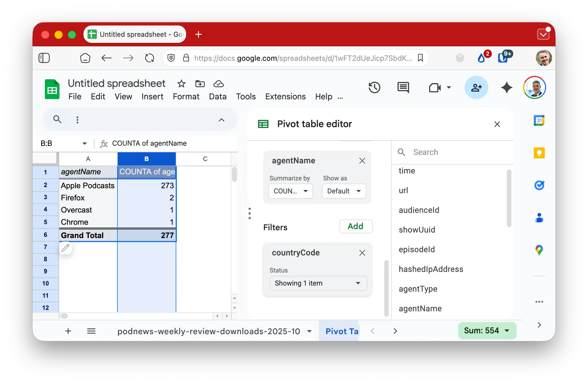Open version history clock icon
Viewport: 588px width, 384px height.
point(374,87)
